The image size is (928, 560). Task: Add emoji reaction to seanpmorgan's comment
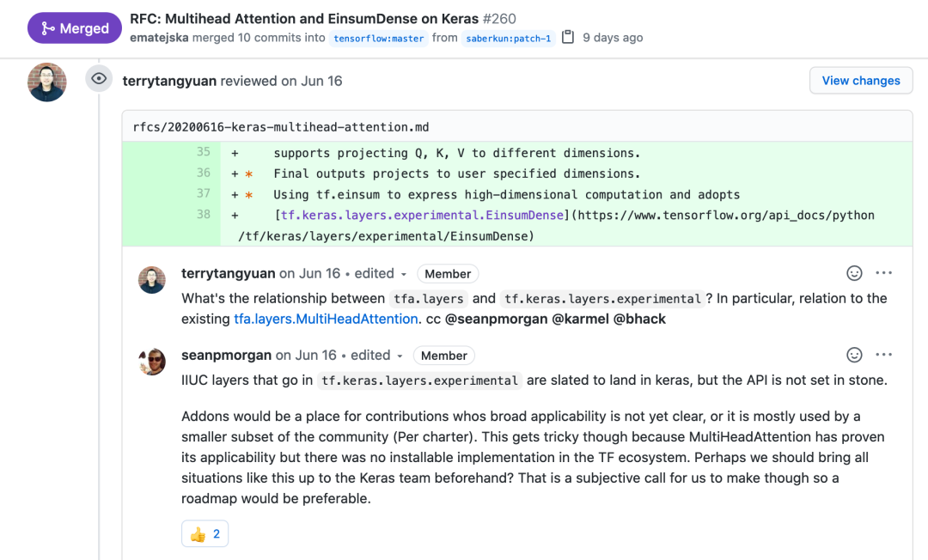coord(854,354)
